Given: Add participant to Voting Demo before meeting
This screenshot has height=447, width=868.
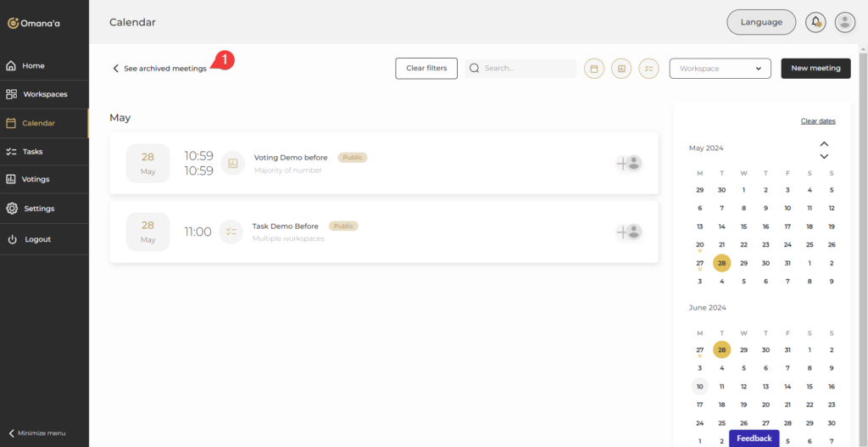Looking at the screenshot, I should click(628, 163).
